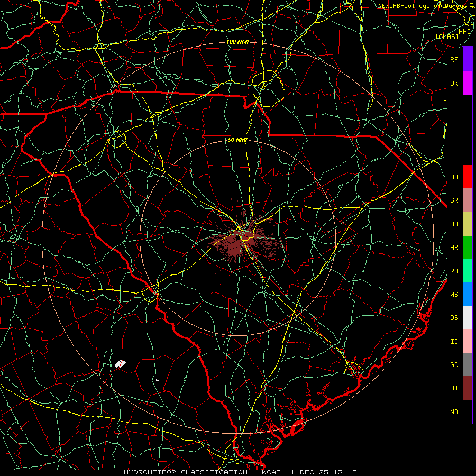Click the UK magenta legend swatch

(467, 83)
